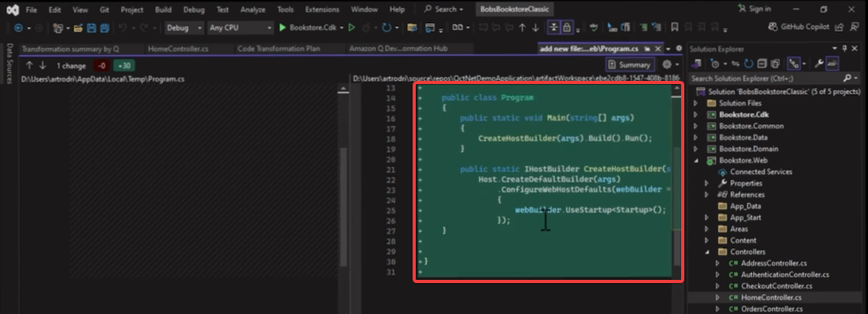Image resolution: width=868 pixels, height=314 pixels.
Task: Click Show All Files icon in Solution Explorer
Action: [775, 63]
